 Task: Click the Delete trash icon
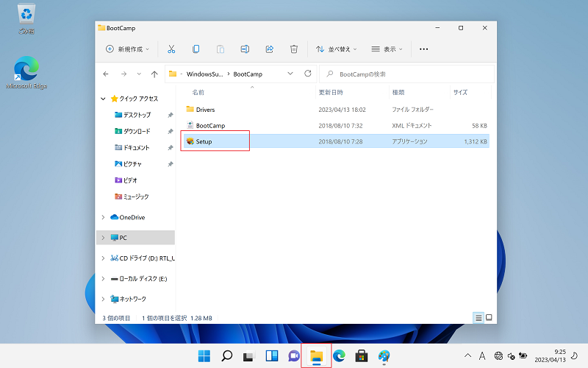(x=294, y=49)
